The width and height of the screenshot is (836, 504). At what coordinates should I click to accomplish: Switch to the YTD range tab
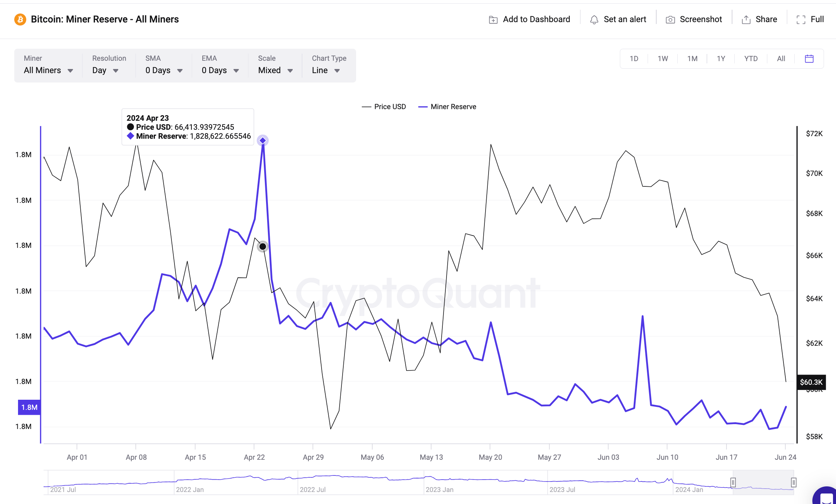pos(751,58)
